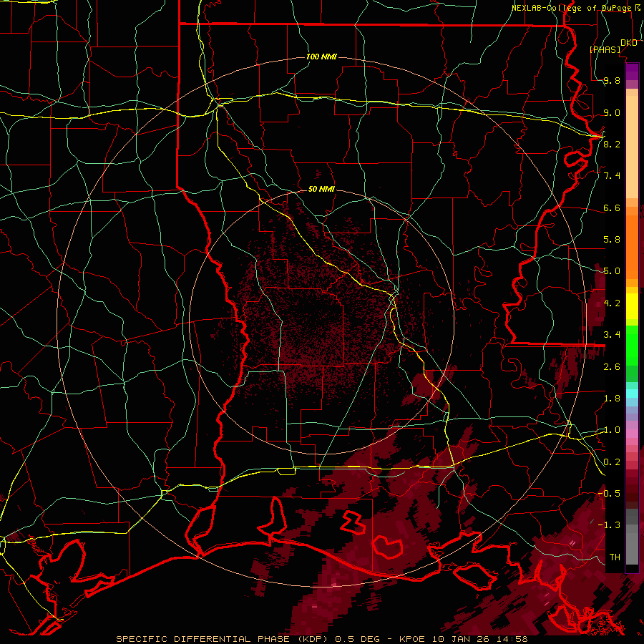Image resolution: width=644 pixels, height=644 pixels.
Task: Click the 9.8 value on the color scale
Action: pyautogui.click(x=612, y=80)
